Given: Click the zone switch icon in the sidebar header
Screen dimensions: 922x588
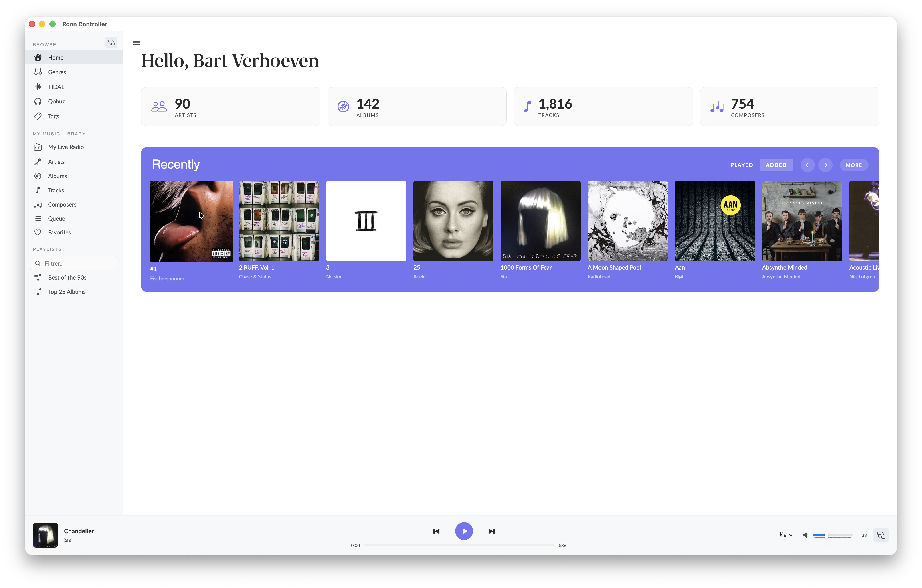Looking at the screenshot, I should tap(111, 42).
